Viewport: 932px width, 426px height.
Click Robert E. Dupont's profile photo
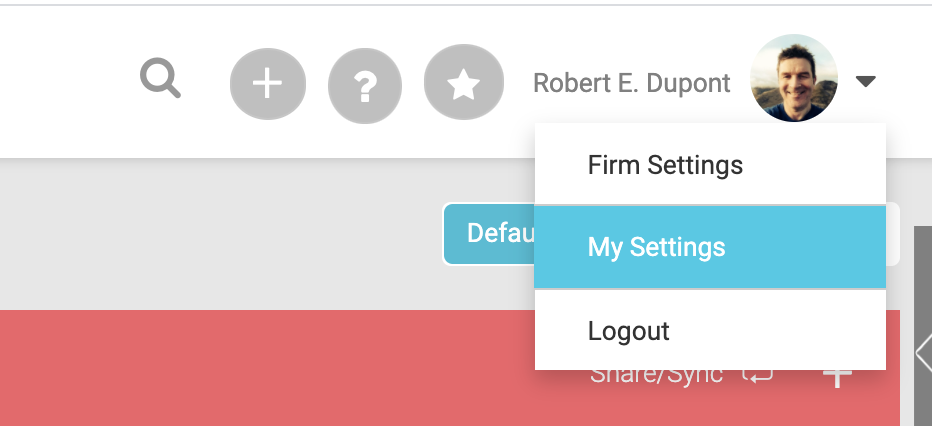(794, 78)
